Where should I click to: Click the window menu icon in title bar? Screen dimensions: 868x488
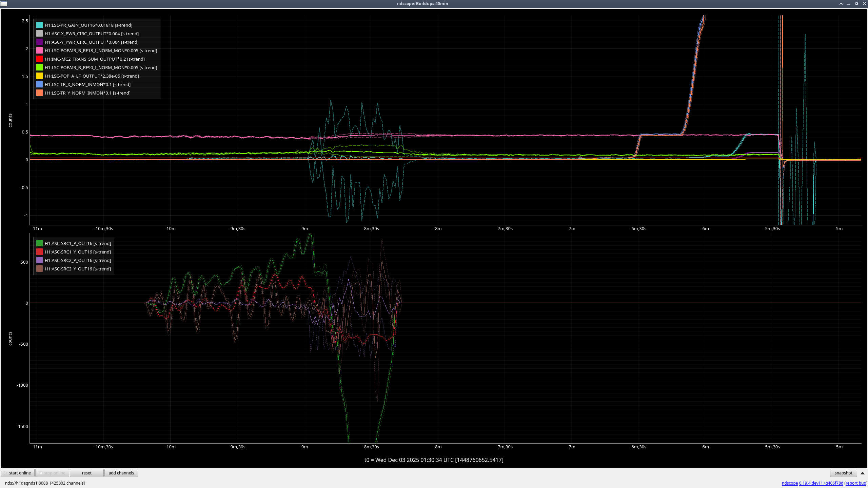tap(4, 3)
